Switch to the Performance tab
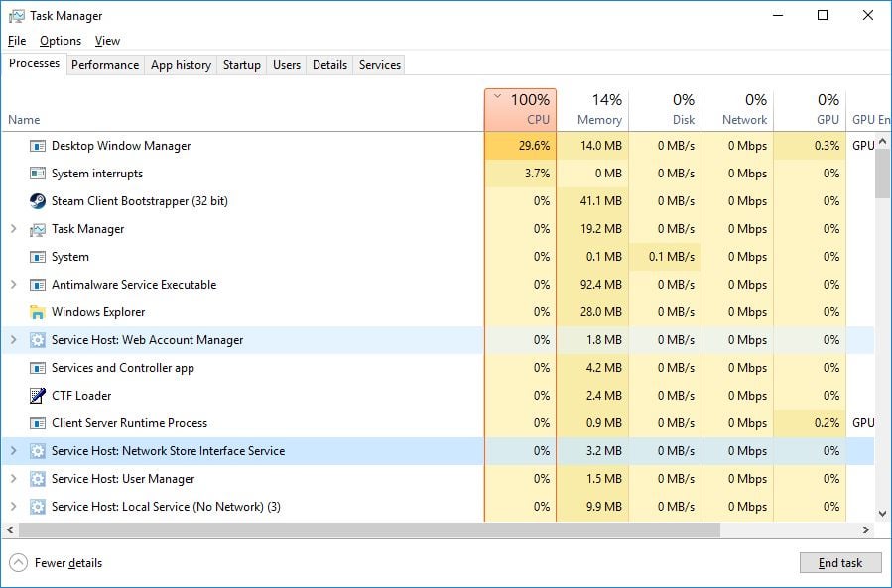The height and width of the screenshot is (588, 892). pyautogui.click(x=105, y=65)
